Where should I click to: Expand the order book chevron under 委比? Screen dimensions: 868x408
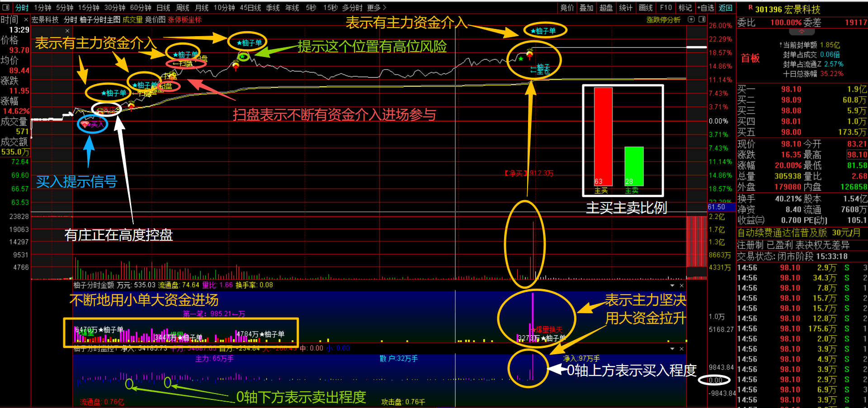pos(802,32)
